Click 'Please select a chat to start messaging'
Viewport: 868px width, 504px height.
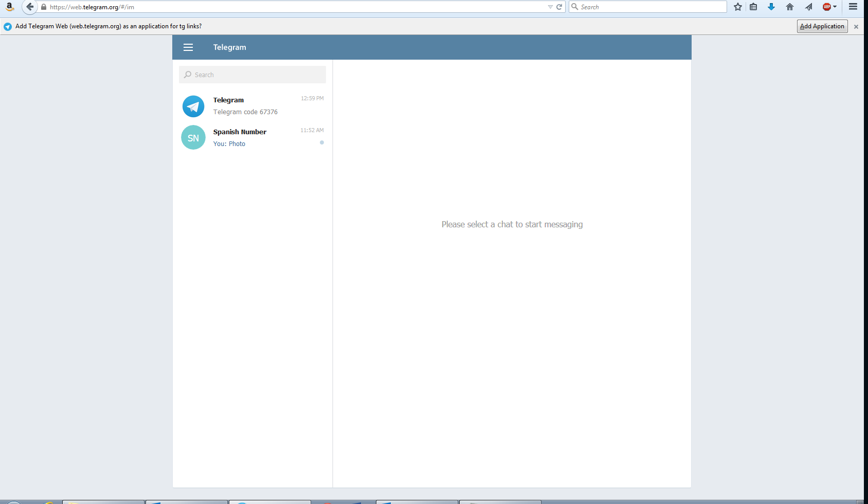pos(512,224)
